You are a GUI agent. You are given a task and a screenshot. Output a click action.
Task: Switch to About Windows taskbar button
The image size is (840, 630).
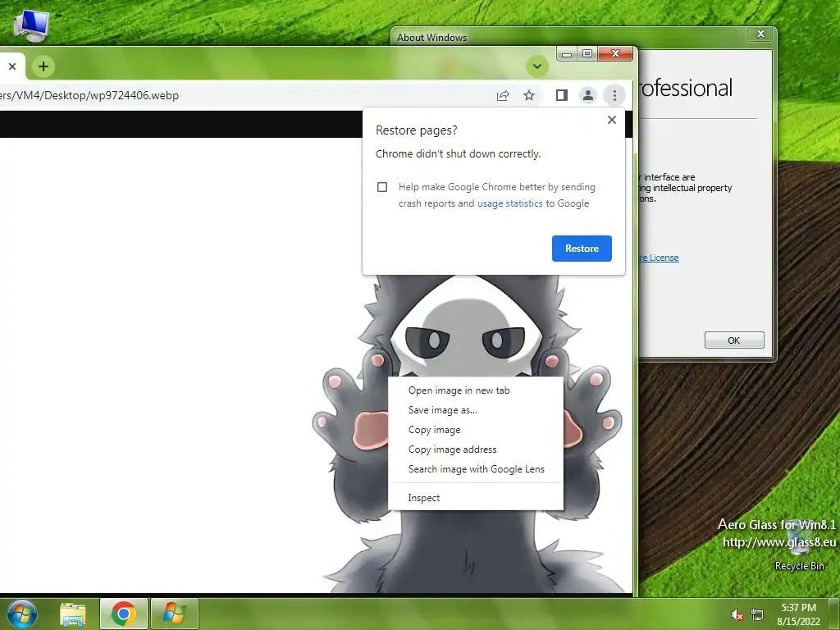tap(175, 614)
